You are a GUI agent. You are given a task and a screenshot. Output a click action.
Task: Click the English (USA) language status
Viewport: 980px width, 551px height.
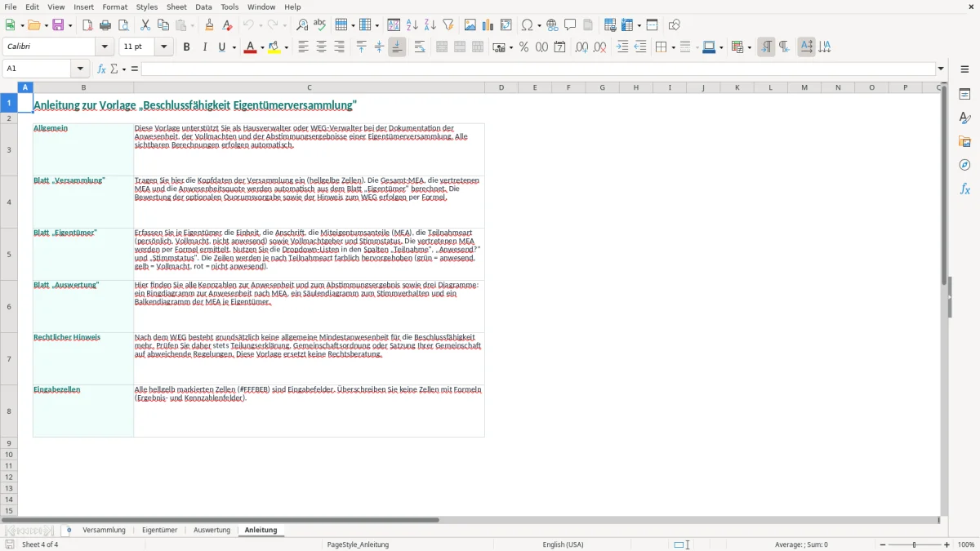(563, 544)
